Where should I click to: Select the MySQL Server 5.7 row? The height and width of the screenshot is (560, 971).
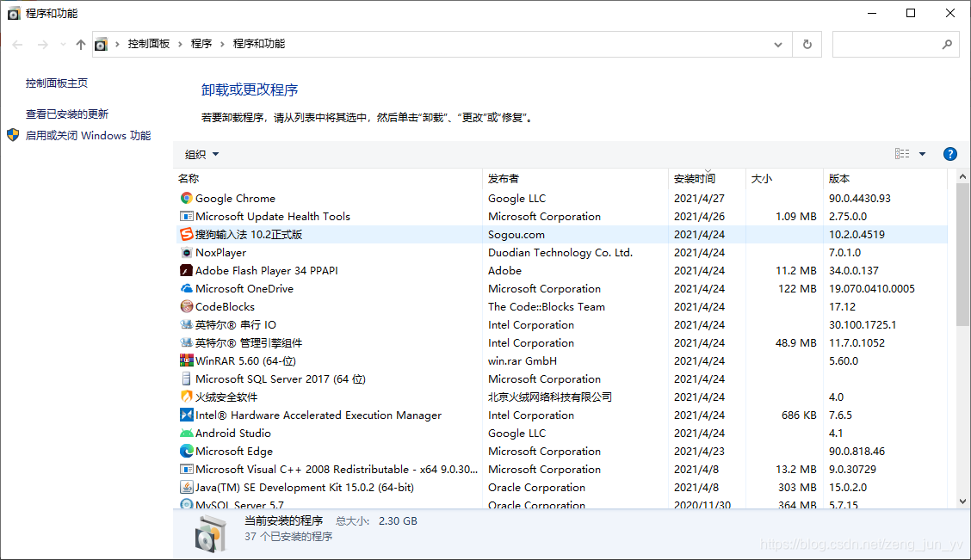pyautogui.click(x=560, y=504)
